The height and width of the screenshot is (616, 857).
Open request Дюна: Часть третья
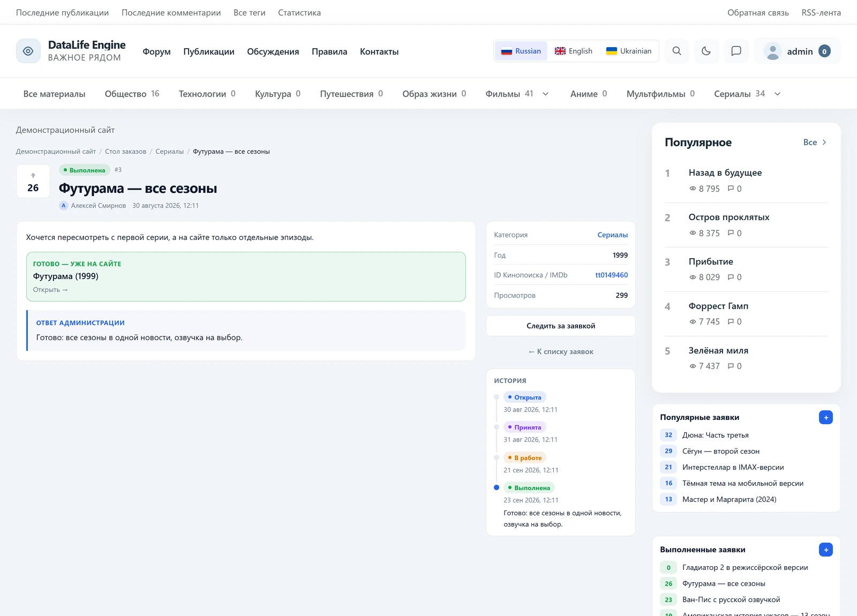(x=716, y=435)
